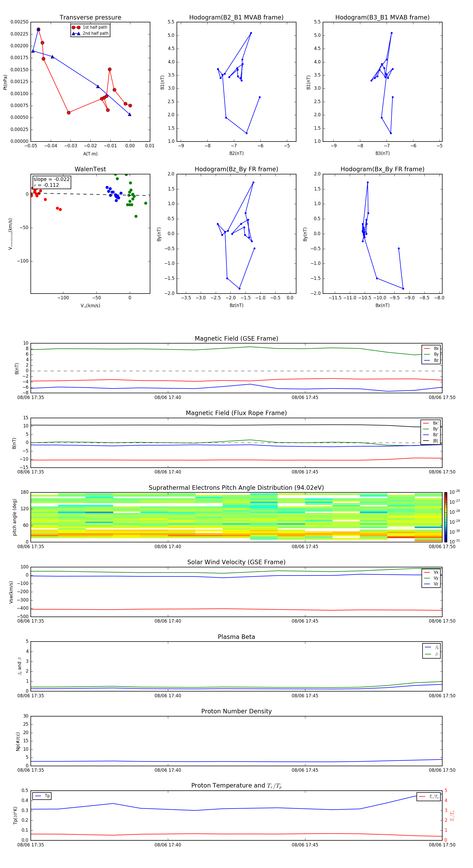Click the 'Hodogram(Bz_By FR frame)' title

coord(236,169)
